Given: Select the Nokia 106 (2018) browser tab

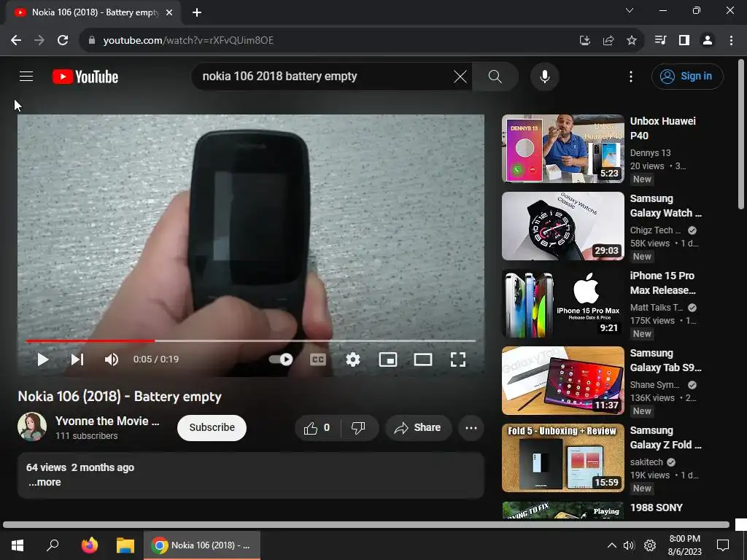Looking at the screenshot, I should click(x=93, y=12).
